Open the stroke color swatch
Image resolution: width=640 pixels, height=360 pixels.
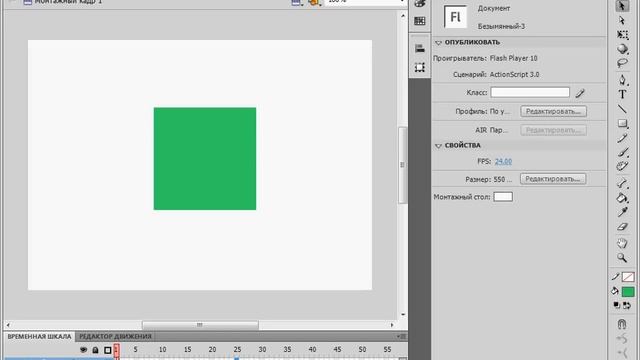tap(628, 277)
